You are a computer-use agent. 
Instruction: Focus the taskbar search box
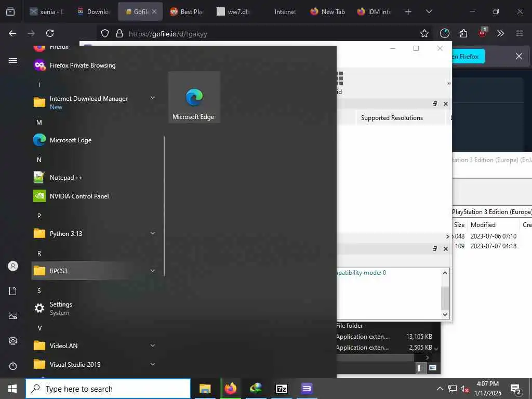tap(108, 389)
